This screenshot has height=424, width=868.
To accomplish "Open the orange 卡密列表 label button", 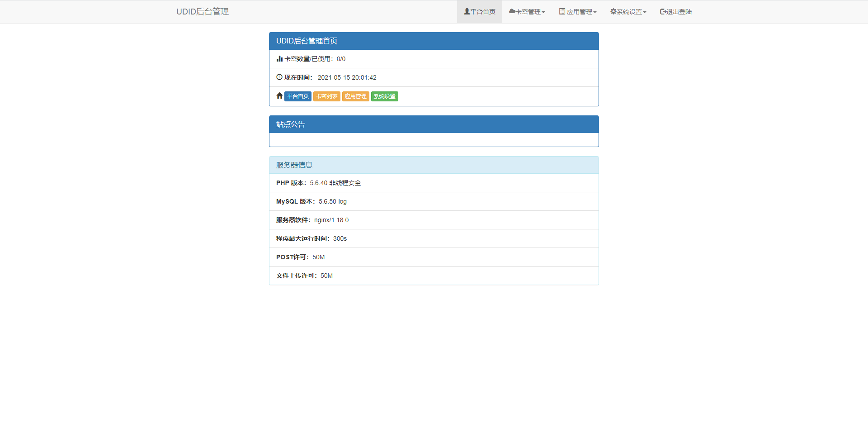I will coord(327,96).
